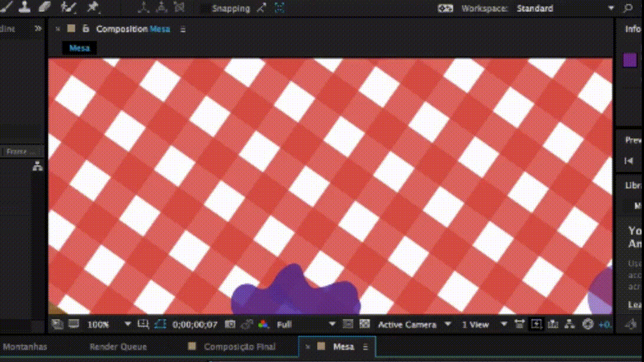The height and width of the screenshot is (362, 644).
Task: Click the purple color swatch in Info panel
Action: (x=629, y=60)
